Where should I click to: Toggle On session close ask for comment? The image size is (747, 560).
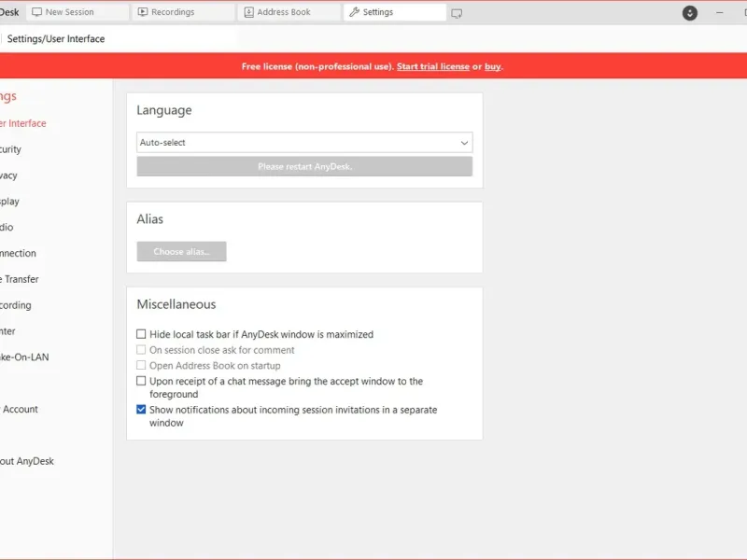[x=141, y=350]
